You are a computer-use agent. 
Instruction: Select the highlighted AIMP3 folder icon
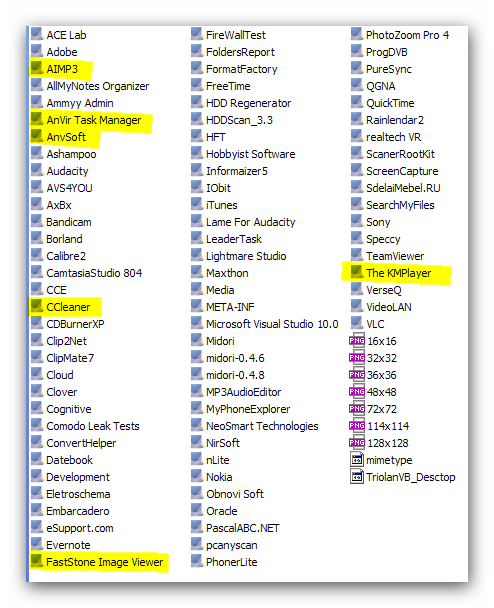37,68
